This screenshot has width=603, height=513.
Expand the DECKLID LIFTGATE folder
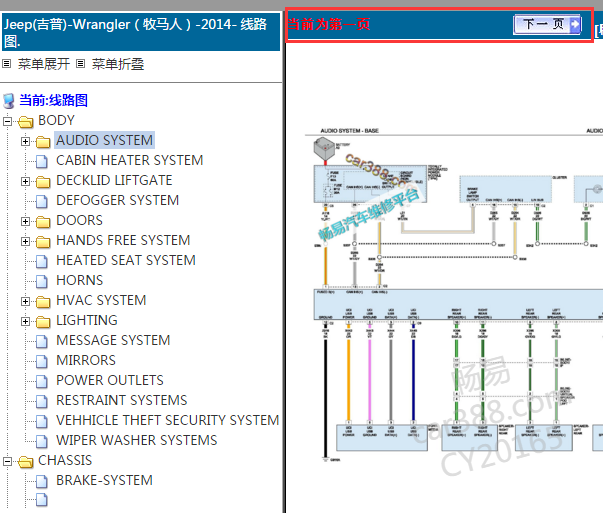click(25, 182)
